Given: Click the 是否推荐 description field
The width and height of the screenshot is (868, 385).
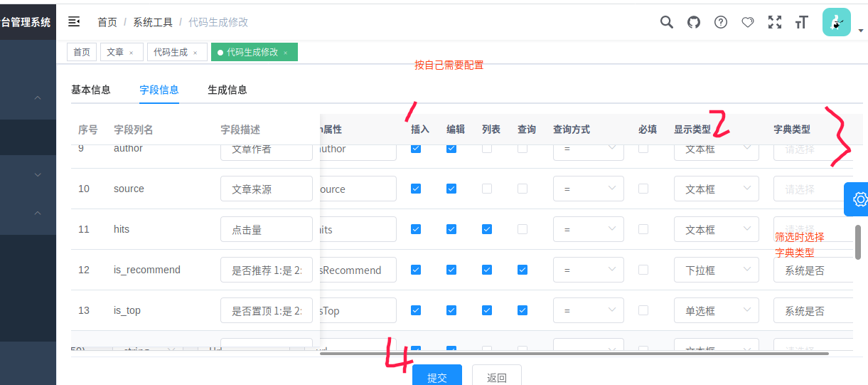Looking at the screenshot, I should tap(267, 270).
